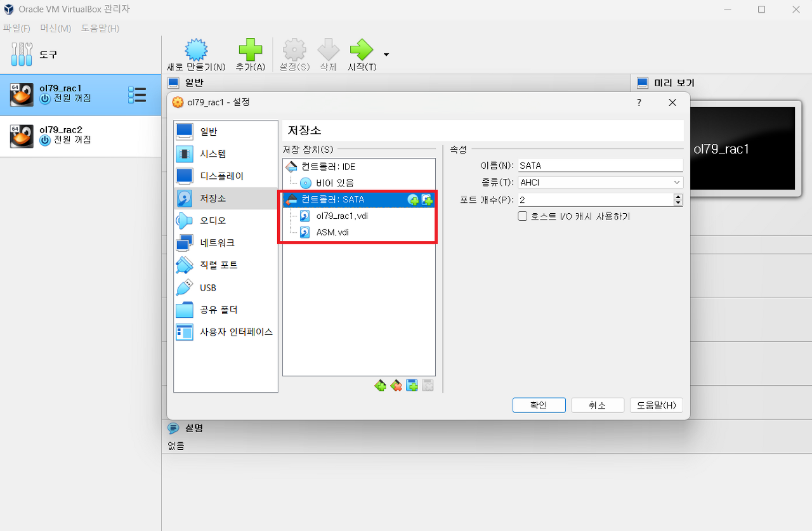812x531 pixels.
Task: Enable 호스트 I/O 캐시 사용하기 checkbox
Action: (x=523, y=216)
